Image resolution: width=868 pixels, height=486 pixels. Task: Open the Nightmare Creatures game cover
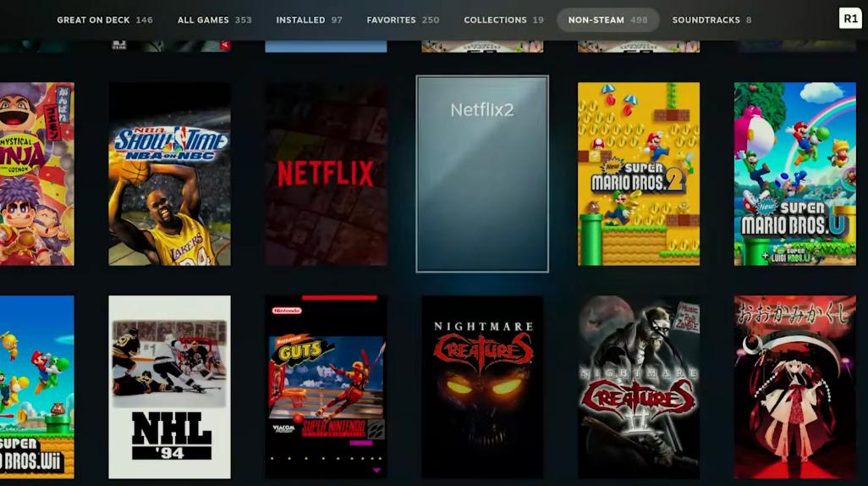(x=482, y=387)
